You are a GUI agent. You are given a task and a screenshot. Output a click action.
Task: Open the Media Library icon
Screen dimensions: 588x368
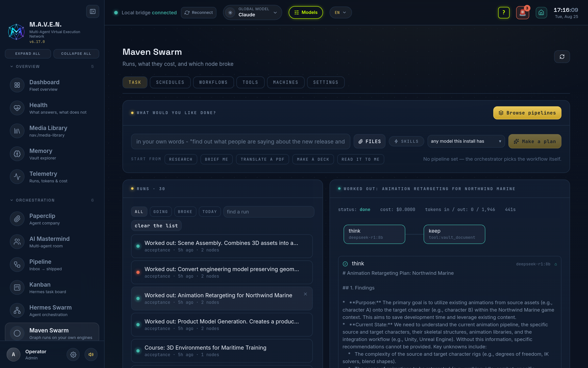pyautogui.click(x=17, y=131)
